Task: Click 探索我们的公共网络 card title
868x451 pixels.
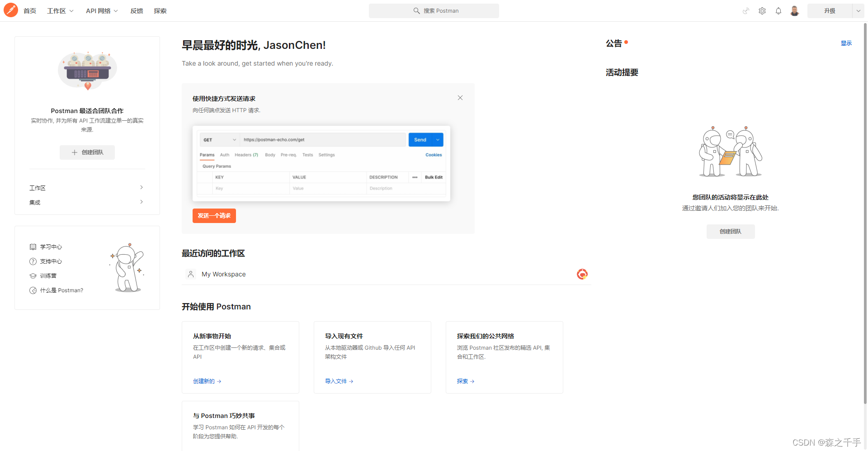Action: pos(486,336)
